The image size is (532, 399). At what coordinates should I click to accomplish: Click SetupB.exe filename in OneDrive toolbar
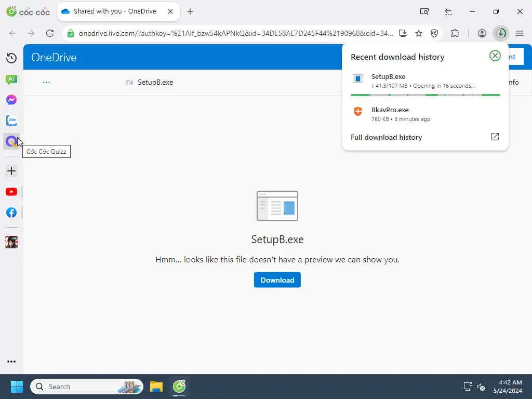(x=155, y=83)
